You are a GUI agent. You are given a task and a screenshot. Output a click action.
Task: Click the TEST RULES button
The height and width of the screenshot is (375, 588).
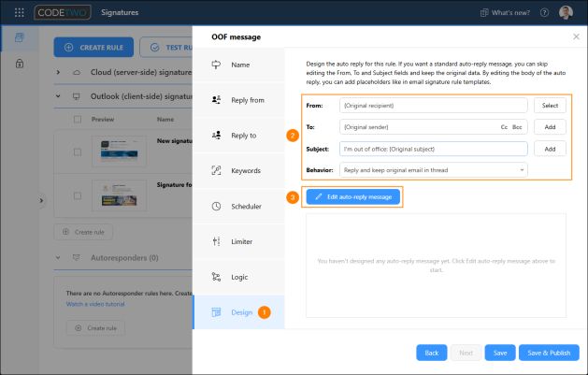166,48
